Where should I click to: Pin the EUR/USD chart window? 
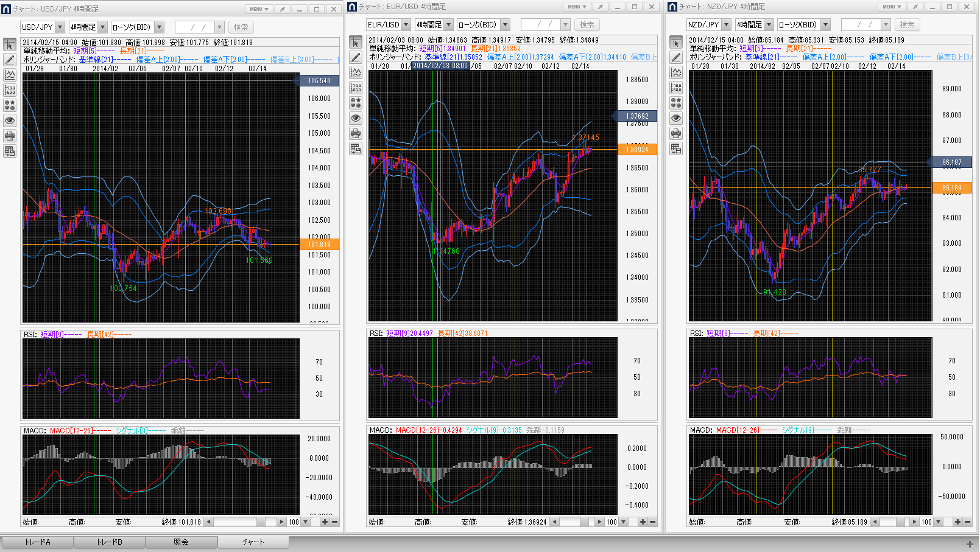(600, 7)
